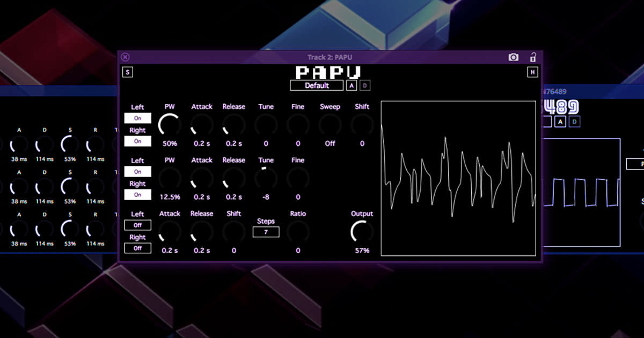Toggle second channel's Right output On
The image size is (644, 338).
coord(137,195)
